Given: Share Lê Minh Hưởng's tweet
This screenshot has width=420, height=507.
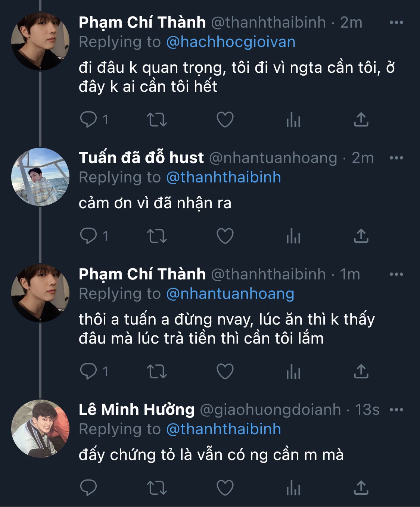Looking at the screenshot, I should 361,488.
